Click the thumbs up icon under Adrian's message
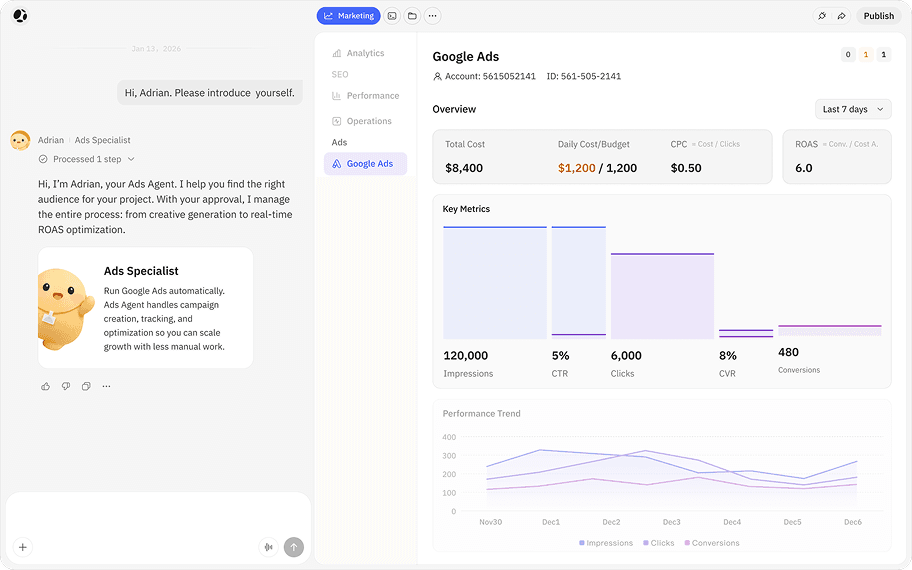The image size is (912, 570). click(x=45, y=386)
